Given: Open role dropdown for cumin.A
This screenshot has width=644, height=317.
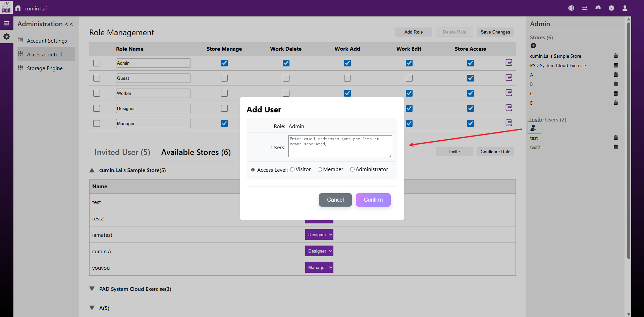Looking at the screenshot, I should click(x=319, y=251).
